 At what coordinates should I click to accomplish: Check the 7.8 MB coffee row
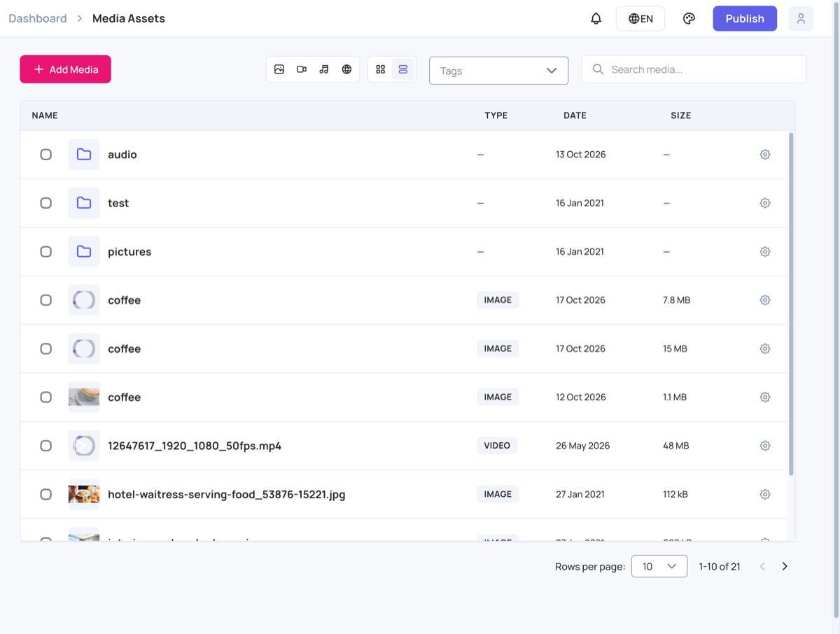45,300
